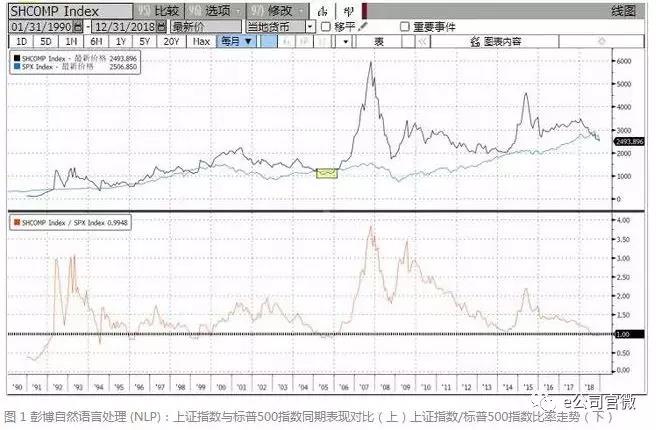This screenshot has width=656, height=430.
Task: Click the 6000 label on upper price axis
Action: pyautogui.click(x=624, y=61)
